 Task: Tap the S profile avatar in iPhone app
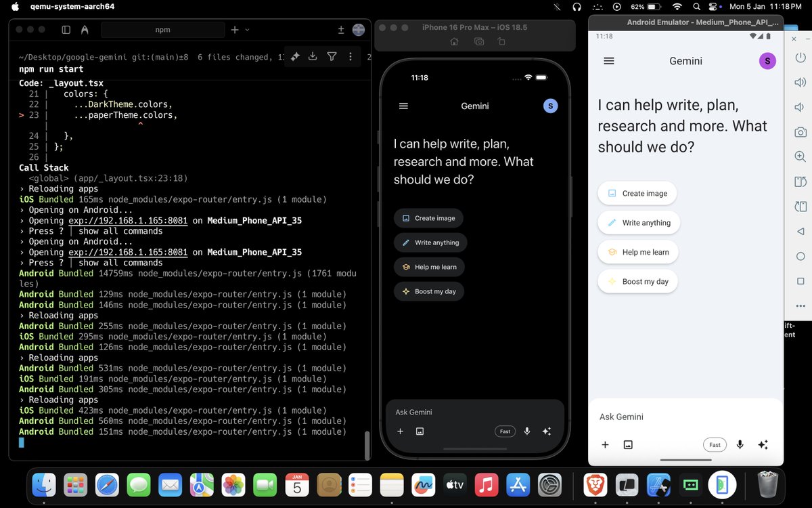551,106
